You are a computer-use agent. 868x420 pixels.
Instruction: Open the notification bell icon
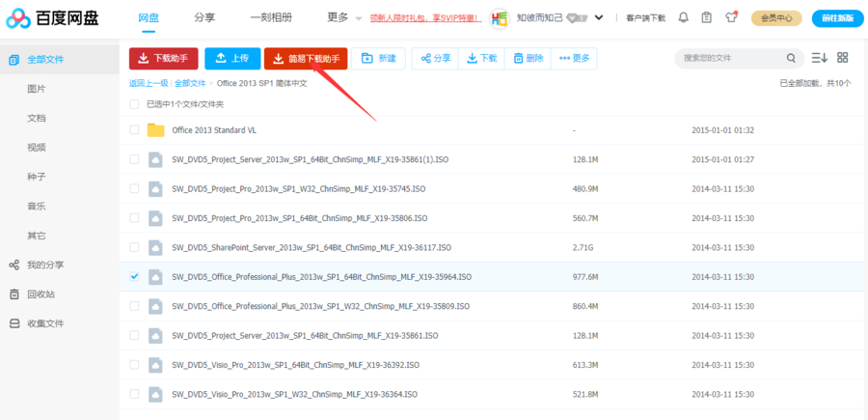click(x=684, y=17)
